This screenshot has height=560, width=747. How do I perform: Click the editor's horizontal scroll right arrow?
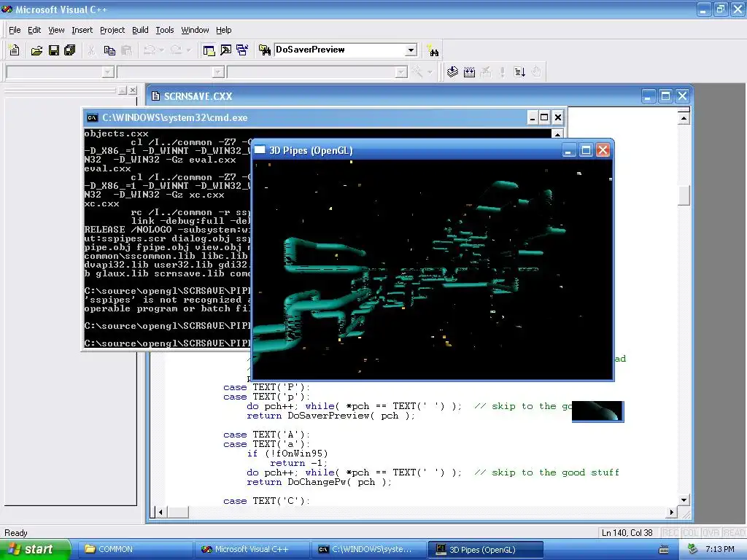coord(671,512)
